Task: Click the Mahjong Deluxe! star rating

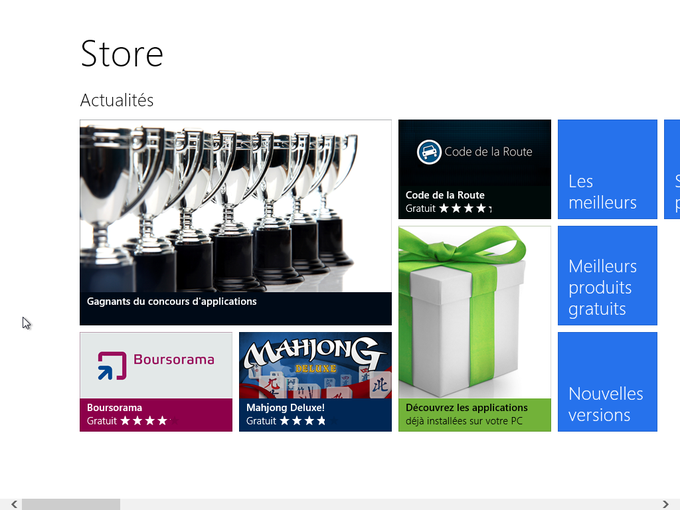Action: click(308, 421)
